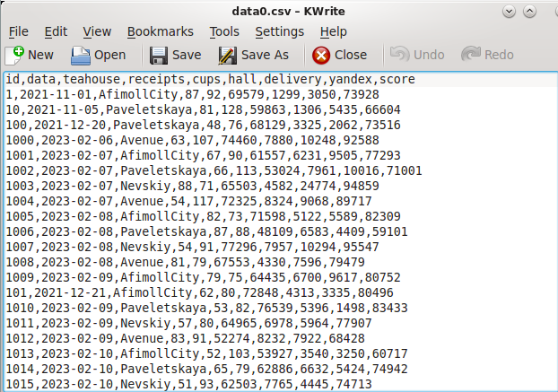This screenshot has height=392, width=558.
Task: Click the word 'receipts' in the header
Action: tap(157, 79)
